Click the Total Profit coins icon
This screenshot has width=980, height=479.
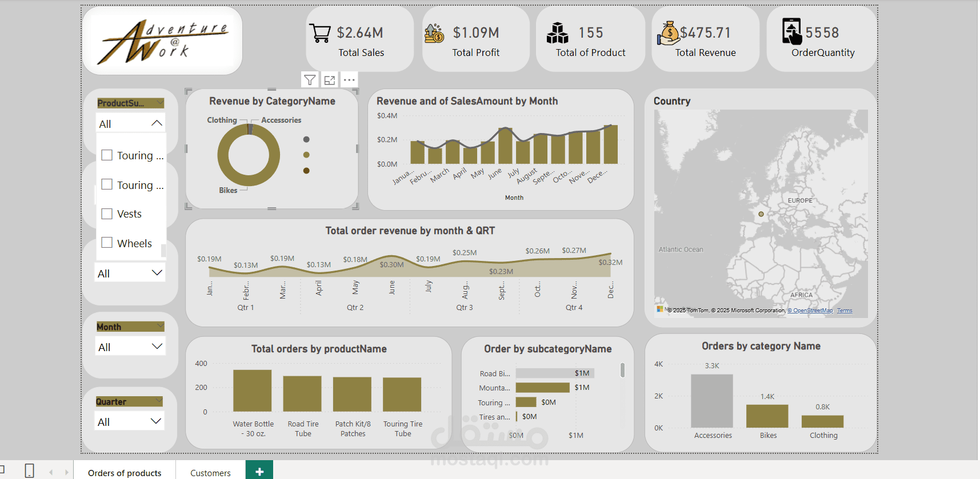(434, 33)
